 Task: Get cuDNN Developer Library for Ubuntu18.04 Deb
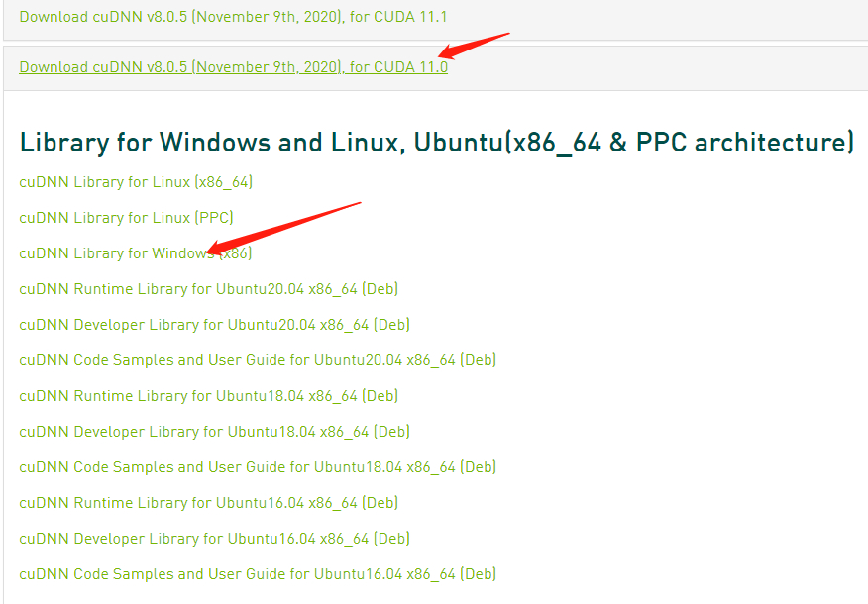(x=214, y=432)
